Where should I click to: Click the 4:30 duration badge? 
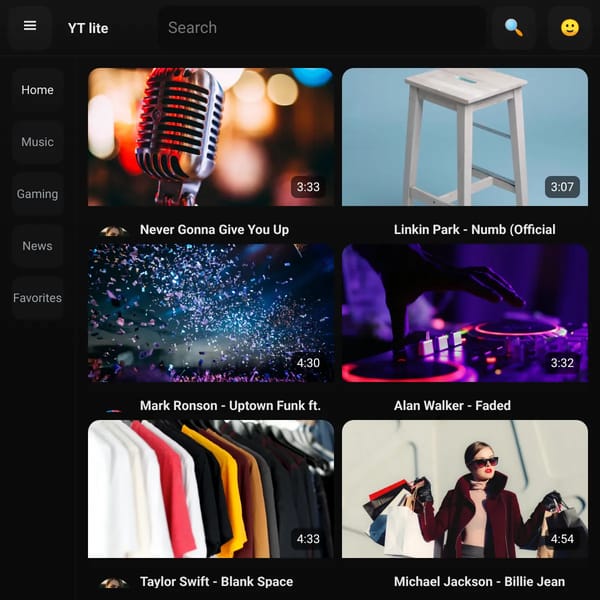point(308,363)
